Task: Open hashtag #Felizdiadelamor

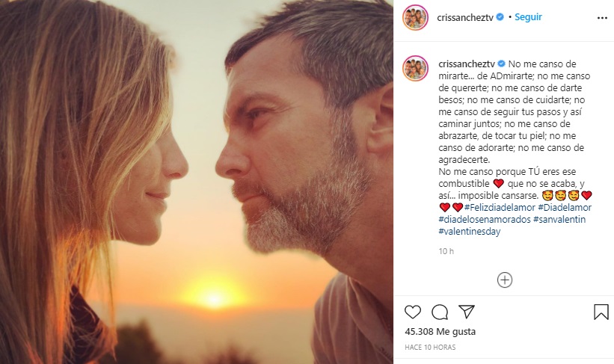Action: [500, 207]
